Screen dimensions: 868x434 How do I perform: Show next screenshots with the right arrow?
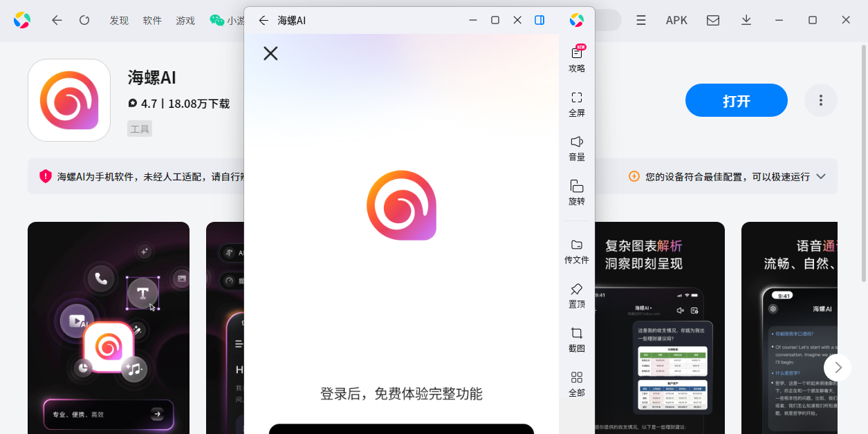(x=838, y=367)
